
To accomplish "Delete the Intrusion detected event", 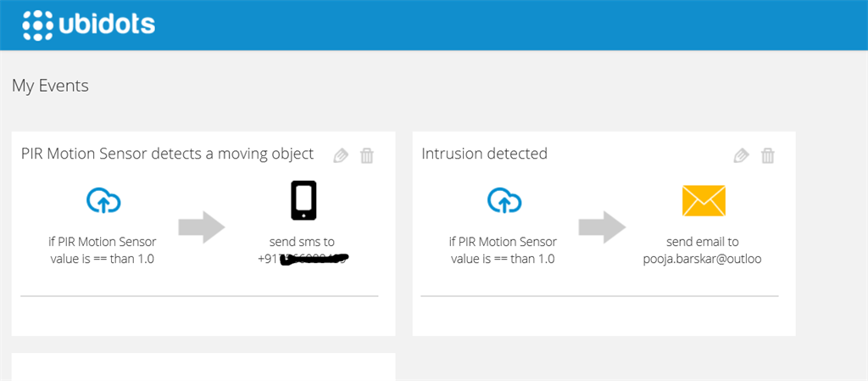I will click(x=768, y=155).
